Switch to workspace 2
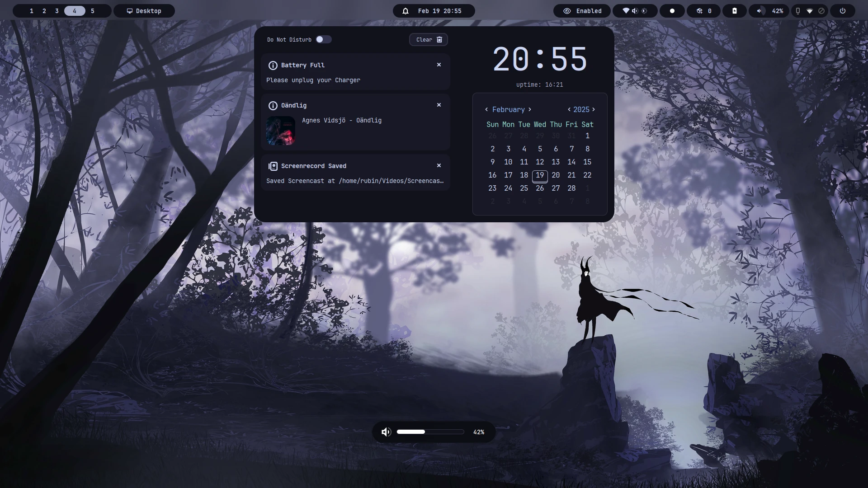This screenshot has height=488, width=868. click(x=44, y=11)
